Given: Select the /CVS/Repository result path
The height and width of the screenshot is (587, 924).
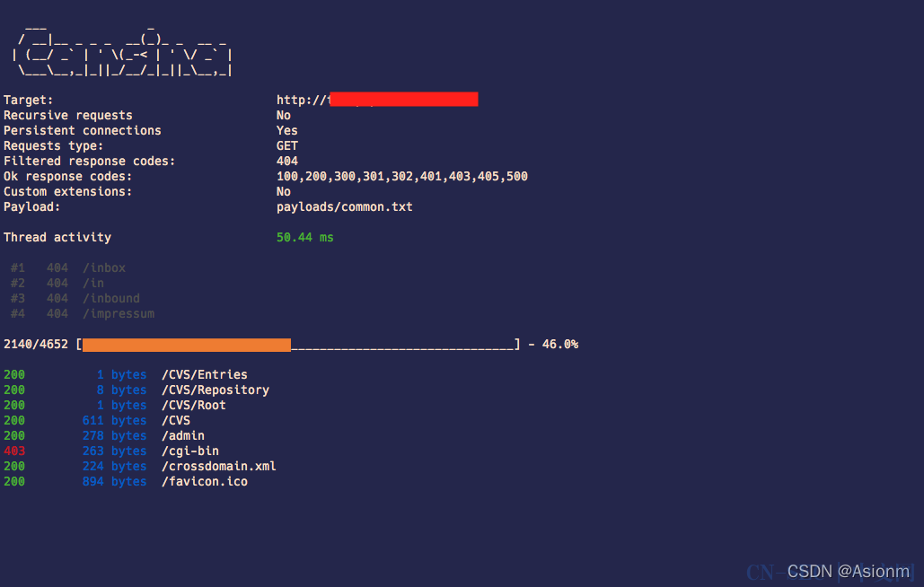Looking at the screenshot, I should click(x=215, y=390).
